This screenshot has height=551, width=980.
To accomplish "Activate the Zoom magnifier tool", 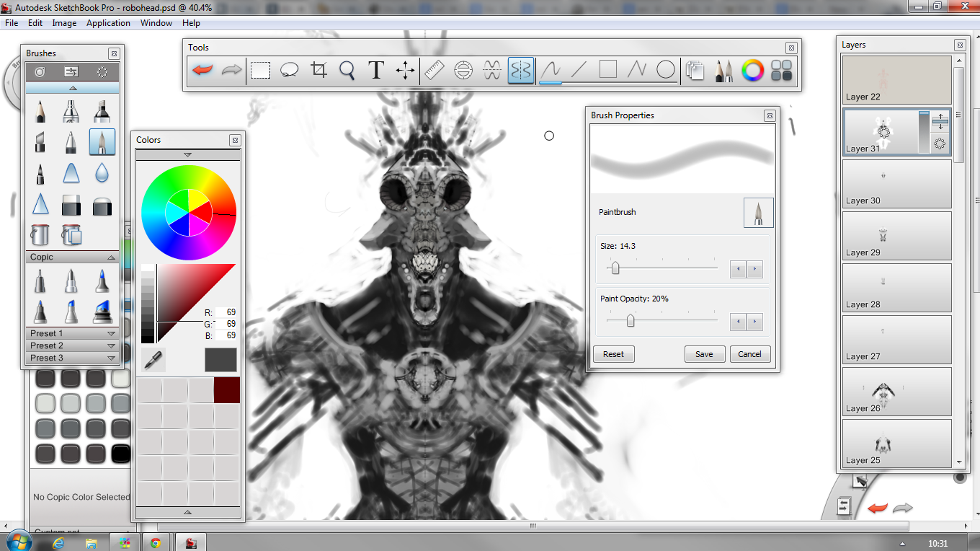I will click(347, 70).
